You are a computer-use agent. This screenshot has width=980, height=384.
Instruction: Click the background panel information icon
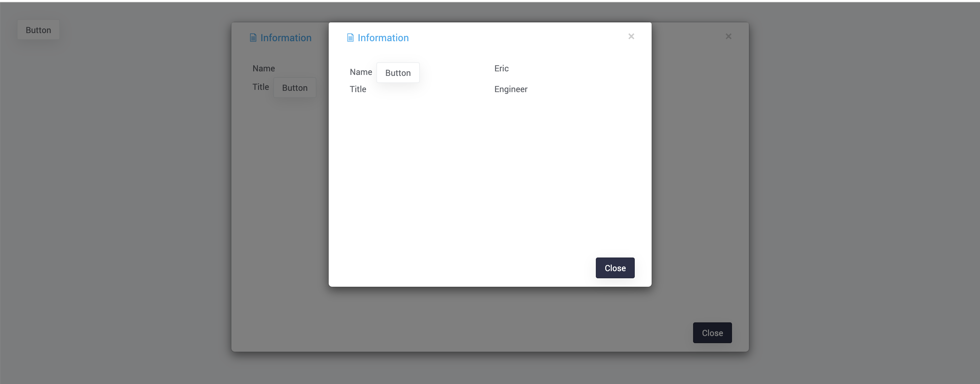253,38
